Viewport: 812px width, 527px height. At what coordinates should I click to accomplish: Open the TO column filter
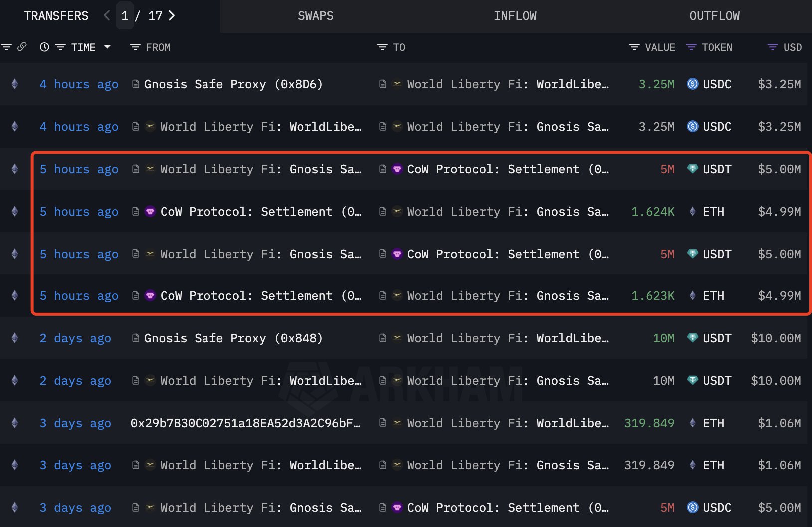(x=382, y=47)
